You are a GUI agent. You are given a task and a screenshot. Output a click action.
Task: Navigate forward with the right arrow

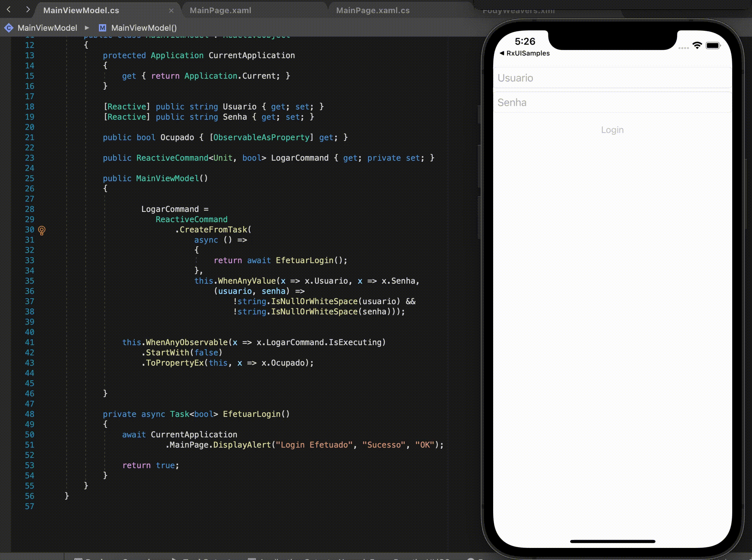[x=28, y=10]
